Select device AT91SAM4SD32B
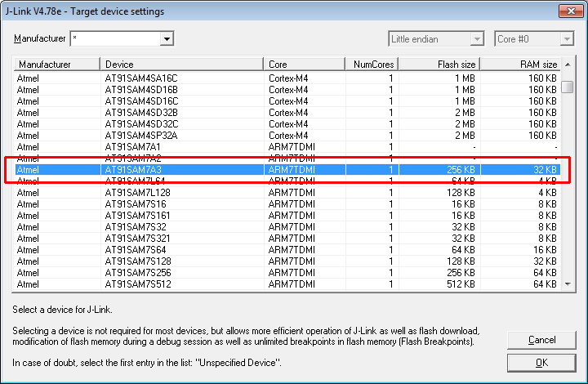 coord(287,113)
